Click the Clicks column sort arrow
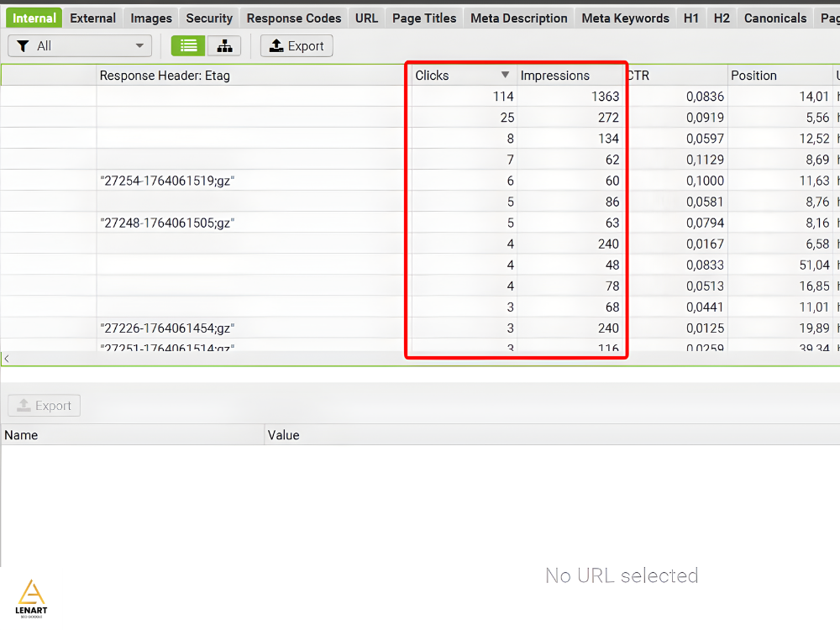Image resolution: width=840 pixels, height=630 pixels. click(505, 75)
